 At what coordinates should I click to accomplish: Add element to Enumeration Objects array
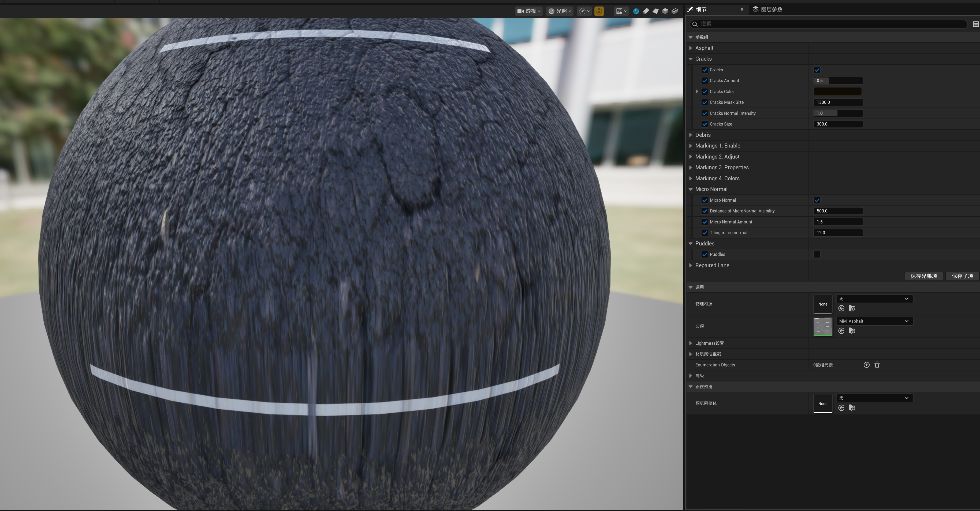866,365
